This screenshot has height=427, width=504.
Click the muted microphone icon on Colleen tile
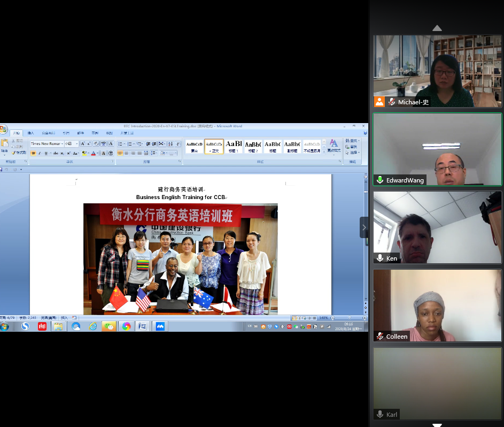coord(380,336)
